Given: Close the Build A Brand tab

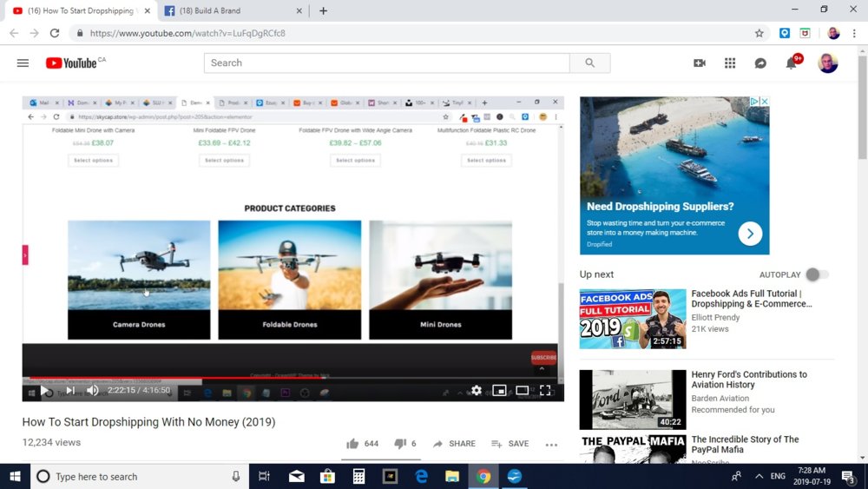Looking at the screenshot, I should (299, 10).
